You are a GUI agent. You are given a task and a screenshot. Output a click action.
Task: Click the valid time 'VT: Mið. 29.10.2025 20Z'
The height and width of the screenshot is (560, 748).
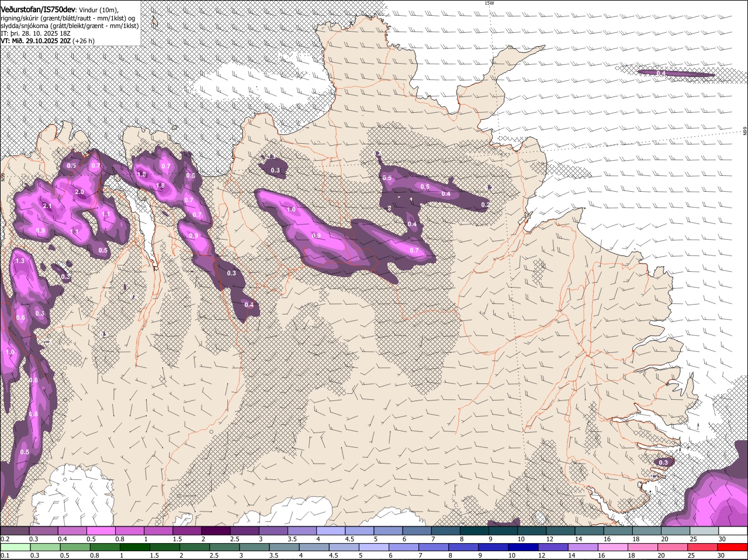tap(36, 41)
